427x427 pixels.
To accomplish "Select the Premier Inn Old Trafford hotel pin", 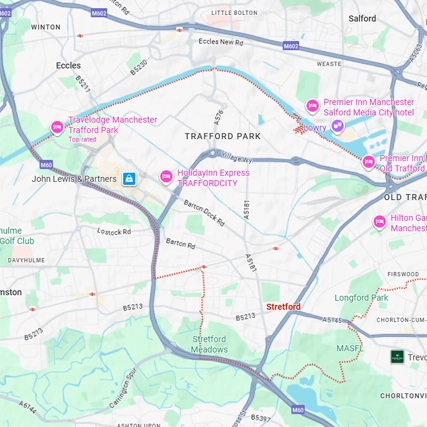I will [x=368, y=162].
